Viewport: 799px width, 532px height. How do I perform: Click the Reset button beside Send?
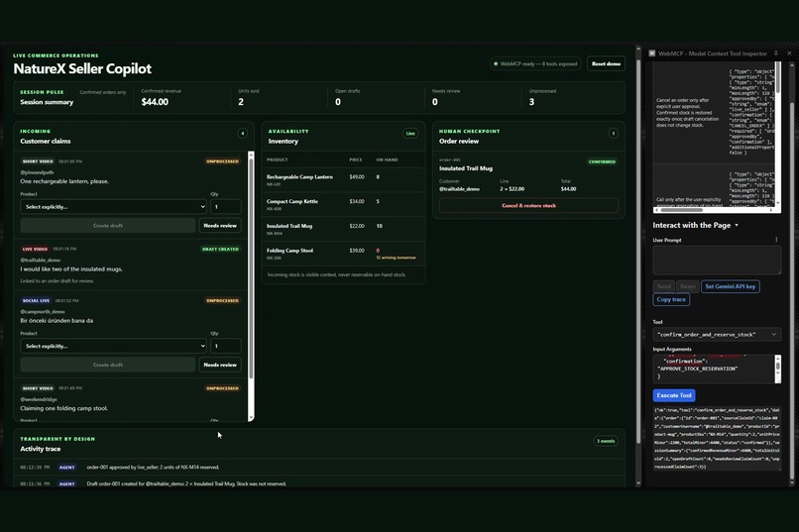[687, 286]
